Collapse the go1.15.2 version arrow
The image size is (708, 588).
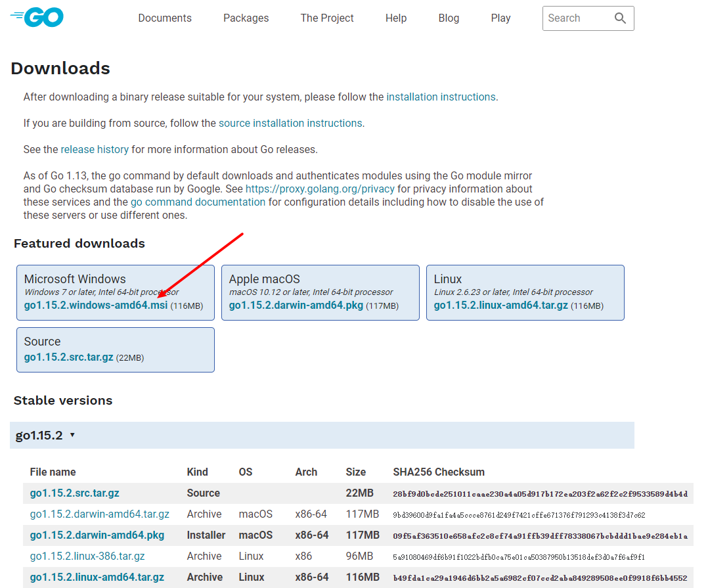tap(72, 435)
